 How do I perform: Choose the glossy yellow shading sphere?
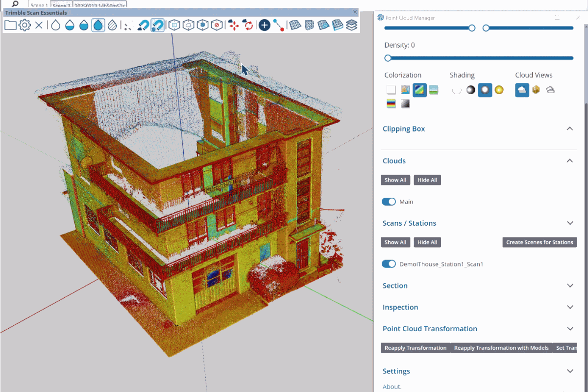[x=499, y=90]
